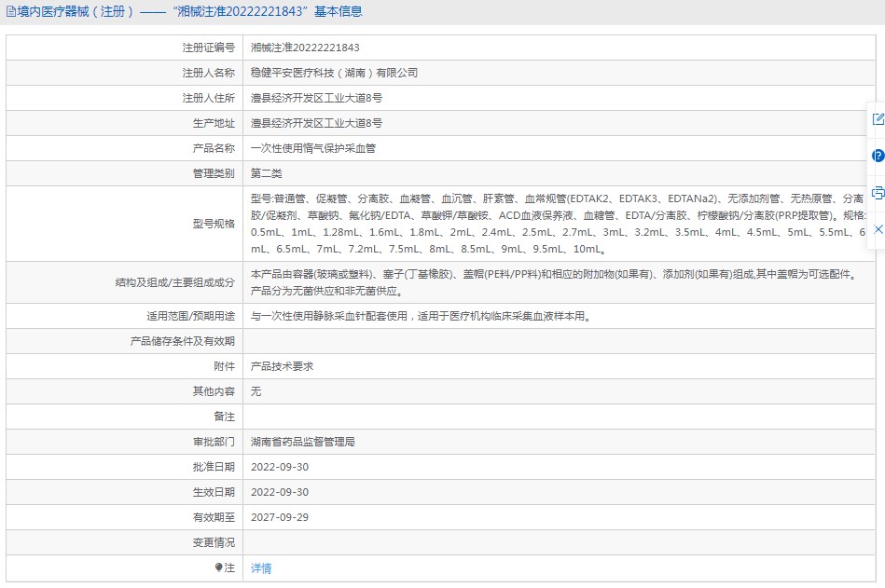Image resolution: width=885 pixels, height=588 pixels.
Task: Click the 产品储存条件及有效期 label
Action: [182, 341]
